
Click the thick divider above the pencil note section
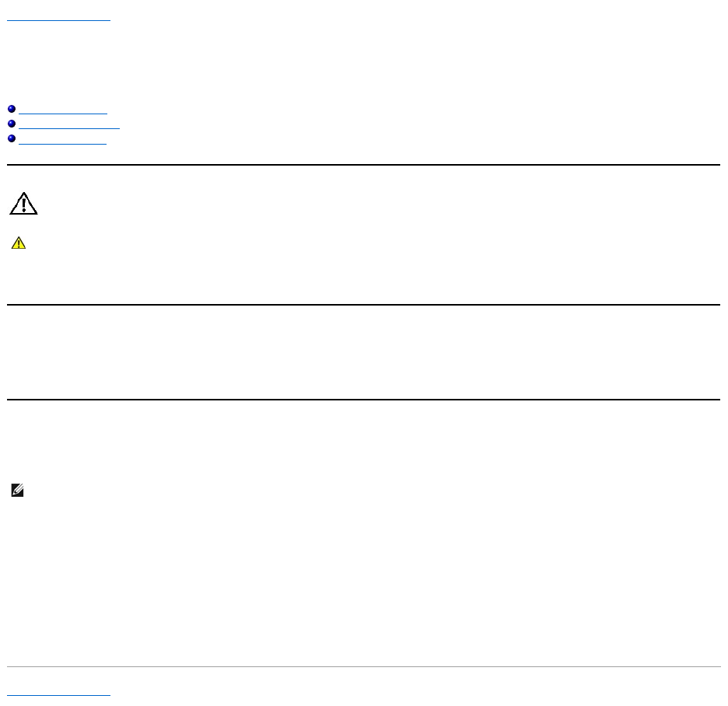[x=364, y=400]
